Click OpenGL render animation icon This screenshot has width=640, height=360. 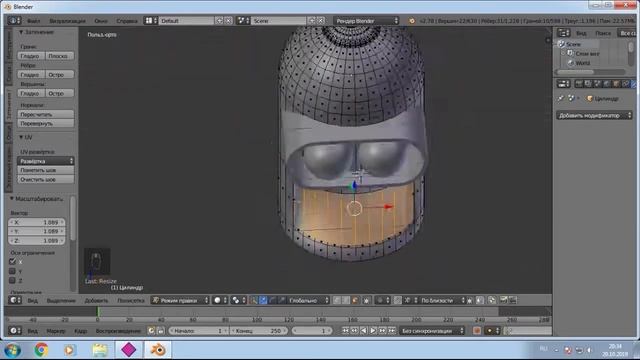click(x=513, y=300)
